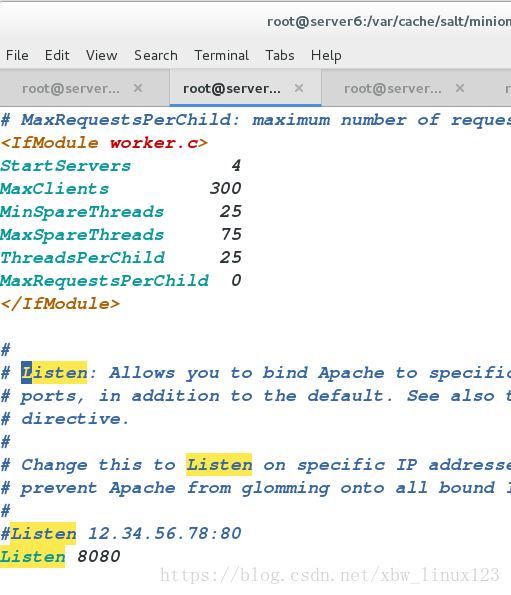Click the '# prevent Apache from glomming' line
Viewport: 511px width, 595px height.
(x=255, y=488)
